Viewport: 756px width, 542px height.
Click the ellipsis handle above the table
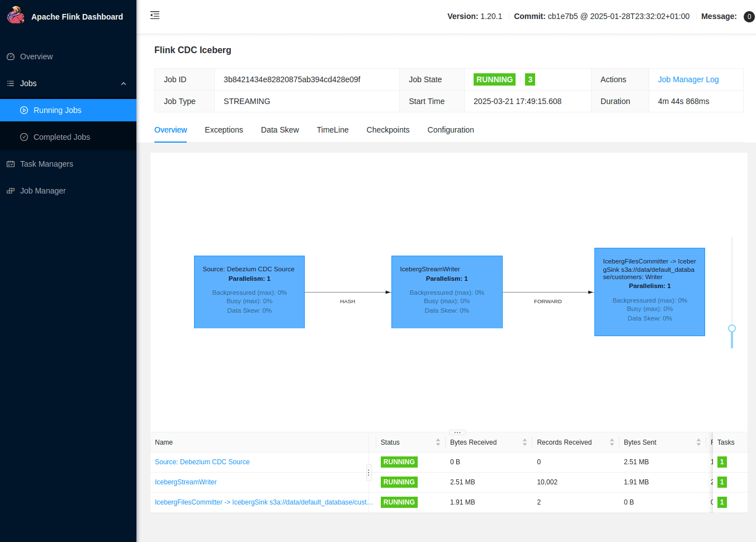[x=457, y=432]
